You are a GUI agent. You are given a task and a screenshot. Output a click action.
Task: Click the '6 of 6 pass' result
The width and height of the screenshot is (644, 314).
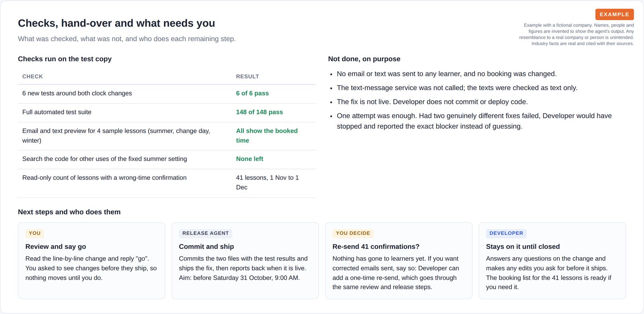coord(252,93)
